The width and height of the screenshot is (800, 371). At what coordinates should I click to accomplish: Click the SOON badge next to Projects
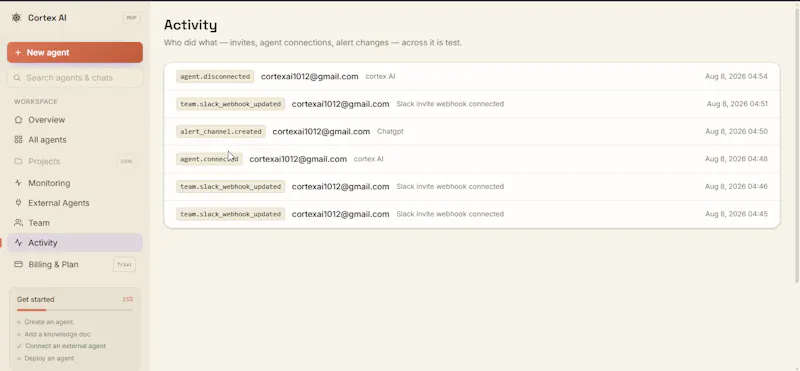coord(126,161)
